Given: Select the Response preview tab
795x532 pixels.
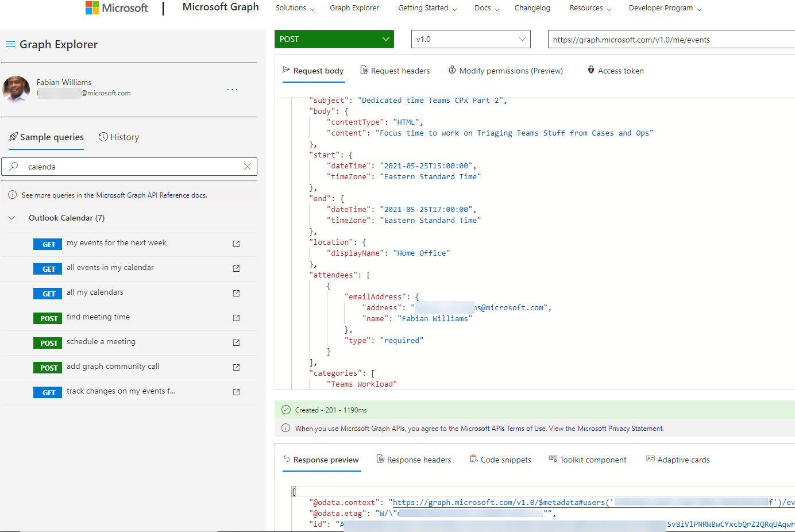Looking at the screenshot, I should point(321,460).
